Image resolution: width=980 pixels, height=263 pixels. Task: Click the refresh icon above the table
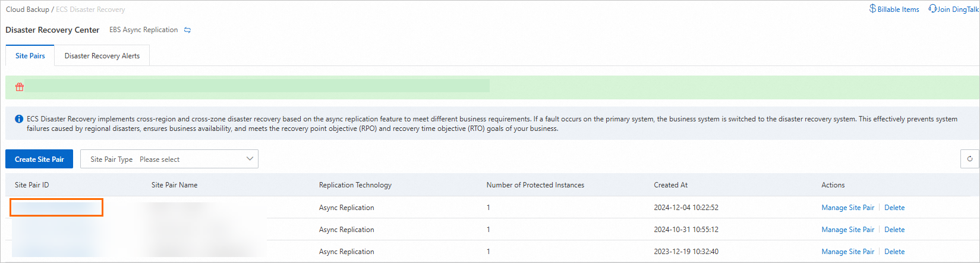coord(969,159)
